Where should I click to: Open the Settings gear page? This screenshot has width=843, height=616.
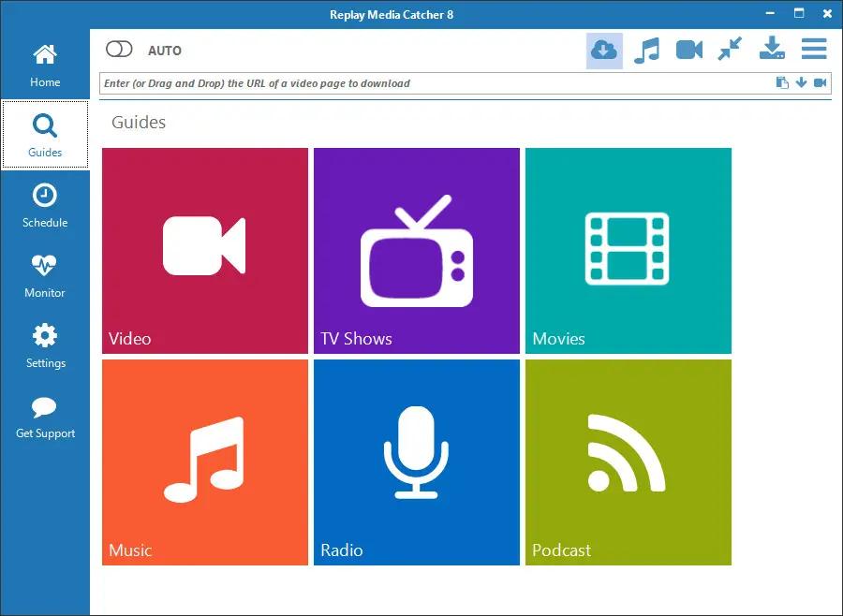pos(45,345)
